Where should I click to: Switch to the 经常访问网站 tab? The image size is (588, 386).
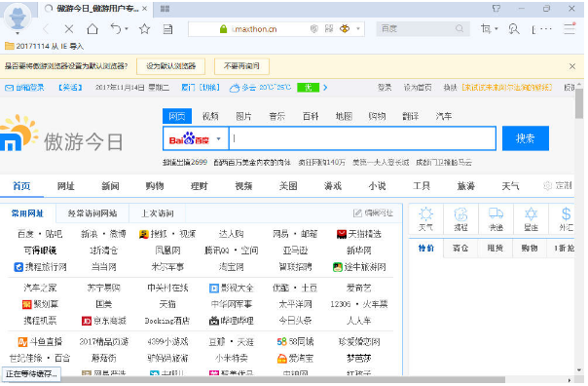point(92,213)
